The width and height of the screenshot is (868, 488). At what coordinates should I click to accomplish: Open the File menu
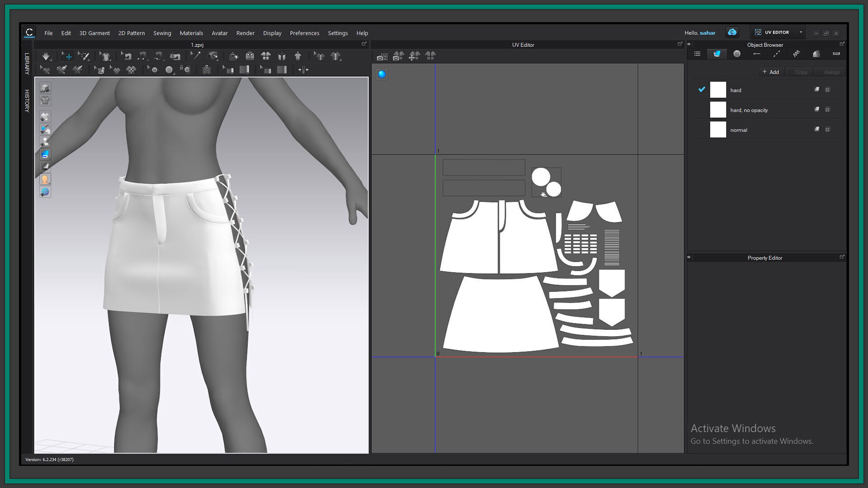[48, 33]
